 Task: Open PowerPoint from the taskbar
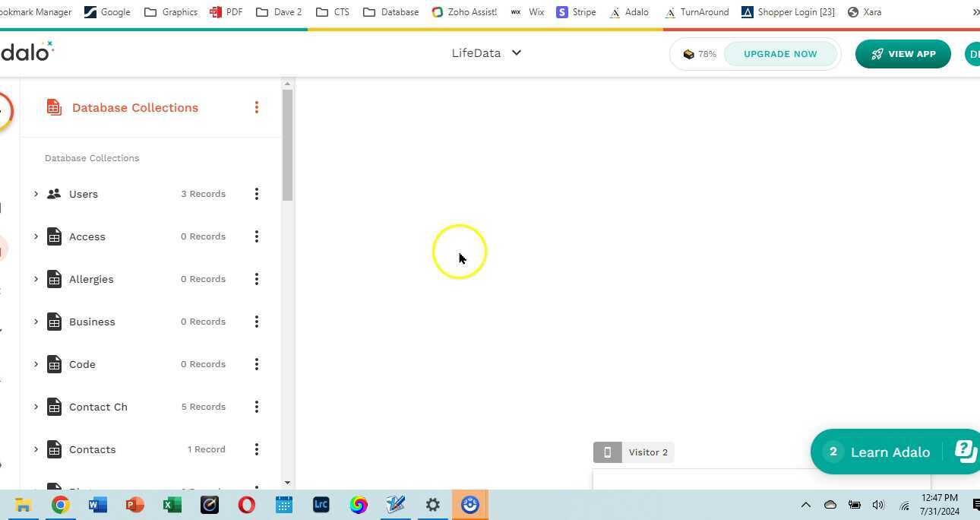coord(135,505)
